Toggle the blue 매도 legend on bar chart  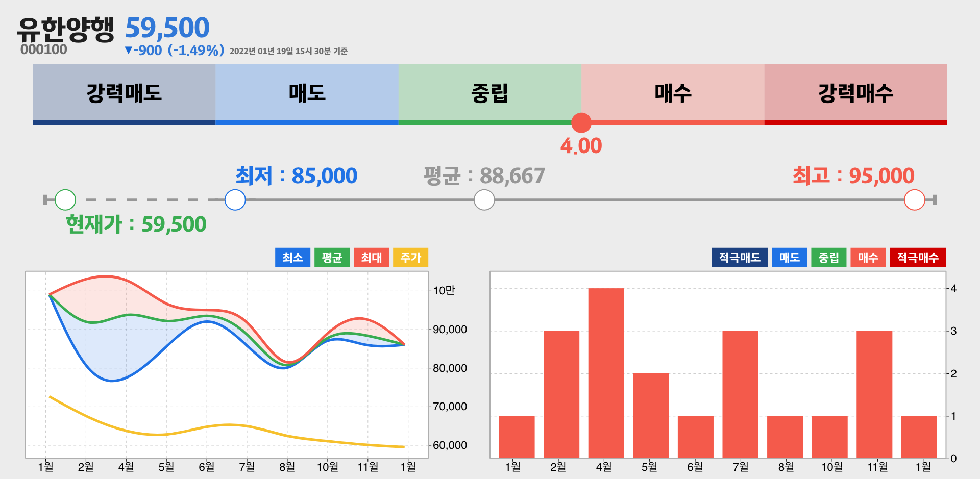pos(790,258)
